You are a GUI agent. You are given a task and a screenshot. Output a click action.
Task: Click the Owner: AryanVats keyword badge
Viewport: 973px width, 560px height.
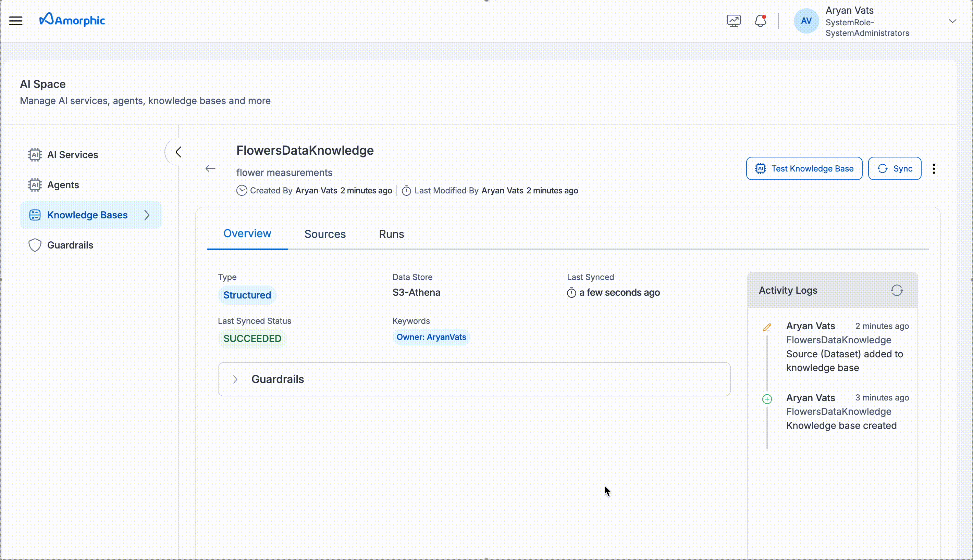click(431, 337)
